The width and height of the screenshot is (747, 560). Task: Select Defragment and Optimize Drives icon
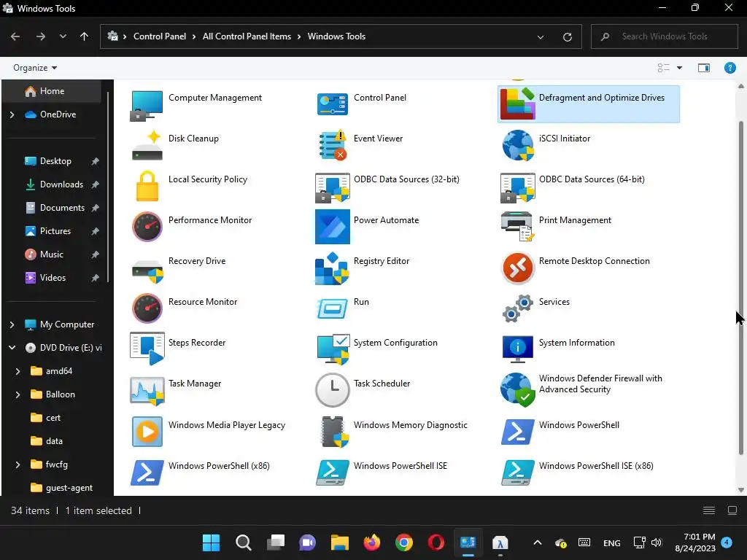(x=517, y=104)
